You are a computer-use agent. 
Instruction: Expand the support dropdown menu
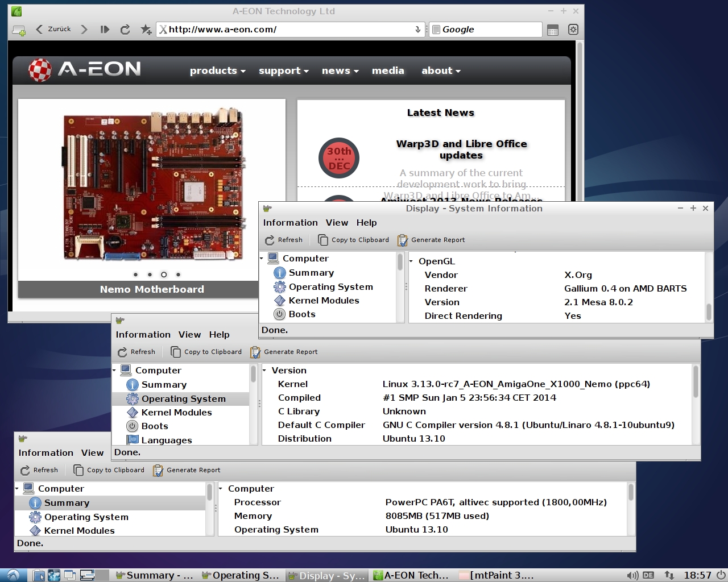283,70
